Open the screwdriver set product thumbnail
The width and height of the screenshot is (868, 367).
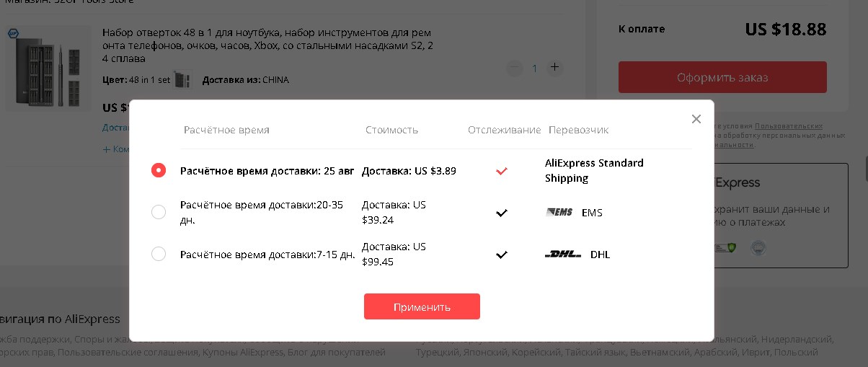(48, 68)
